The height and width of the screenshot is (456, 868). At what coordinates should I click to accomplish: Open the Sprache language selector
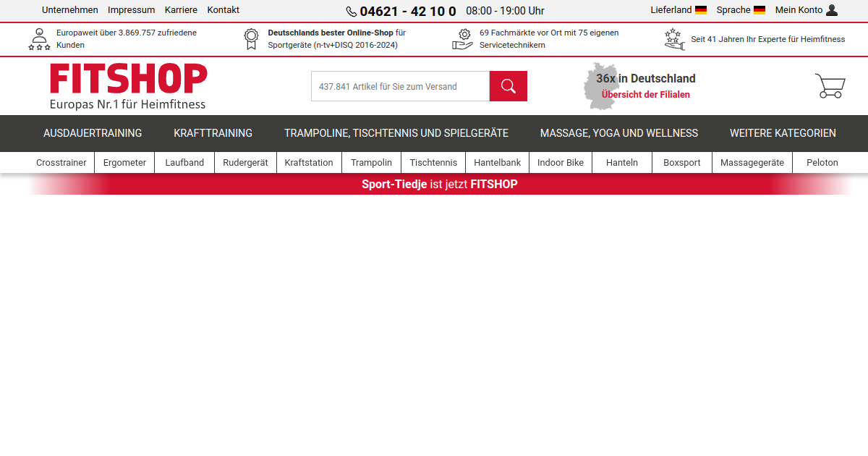[733, 10]
